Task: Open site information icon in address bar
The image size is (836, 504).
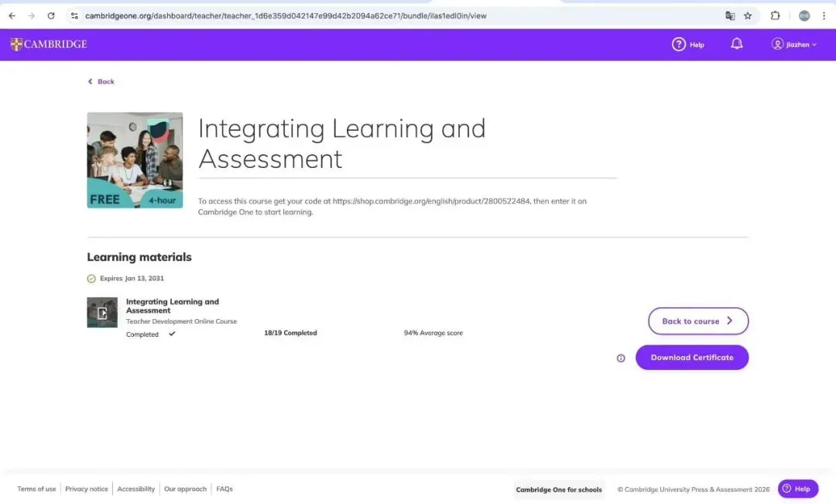Action: coord(74,16)
